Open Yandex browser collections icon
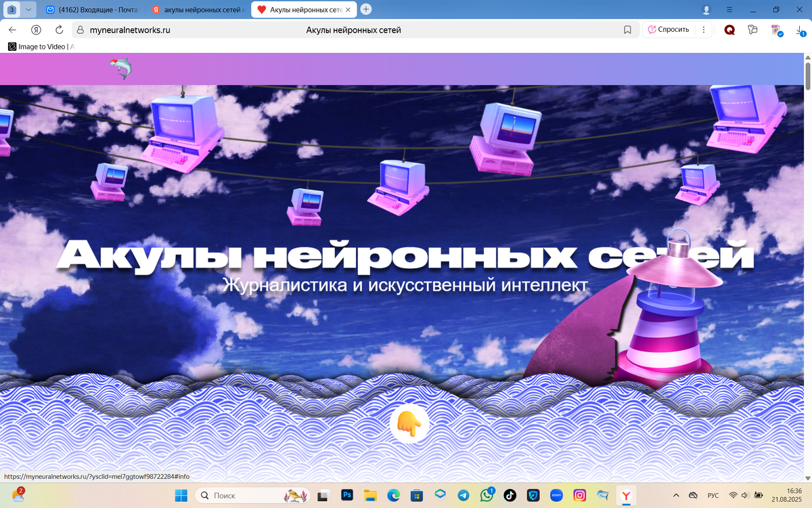812x508 pixels. pyautogui.click(x=752, y=29)
